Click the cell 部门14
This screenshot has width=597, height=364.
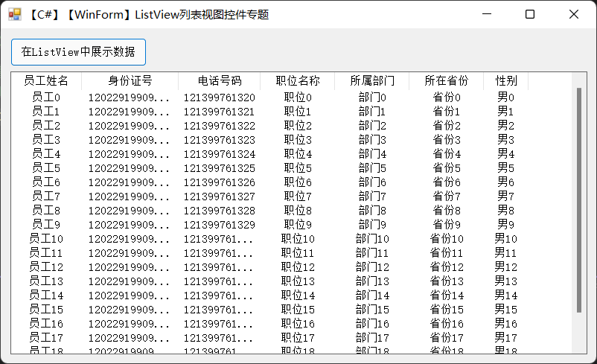coord(372,295)
